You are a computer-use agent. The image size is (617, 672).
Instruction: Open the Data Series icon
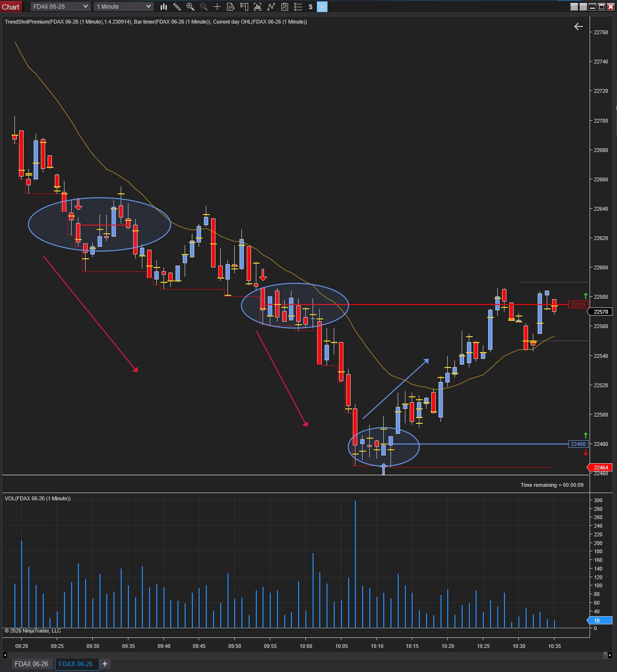pyautogui.click(x=258, y=7)
